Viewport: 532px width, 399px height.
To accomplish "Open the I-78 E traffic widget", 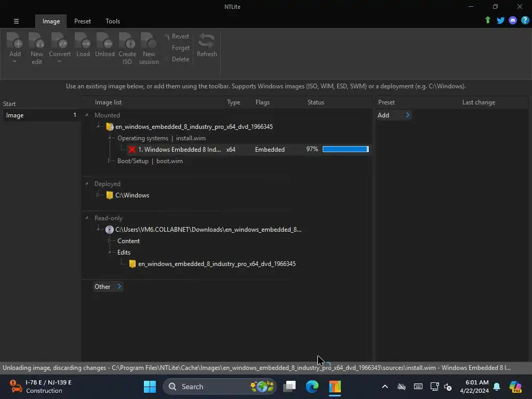I will coord(40,387).
